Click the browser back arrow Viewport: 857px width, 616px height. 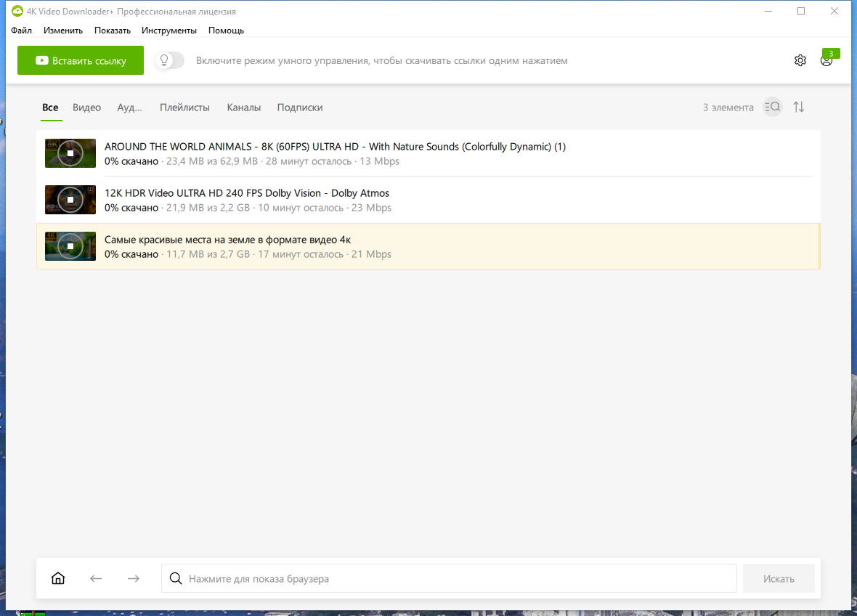coord(96,578)
